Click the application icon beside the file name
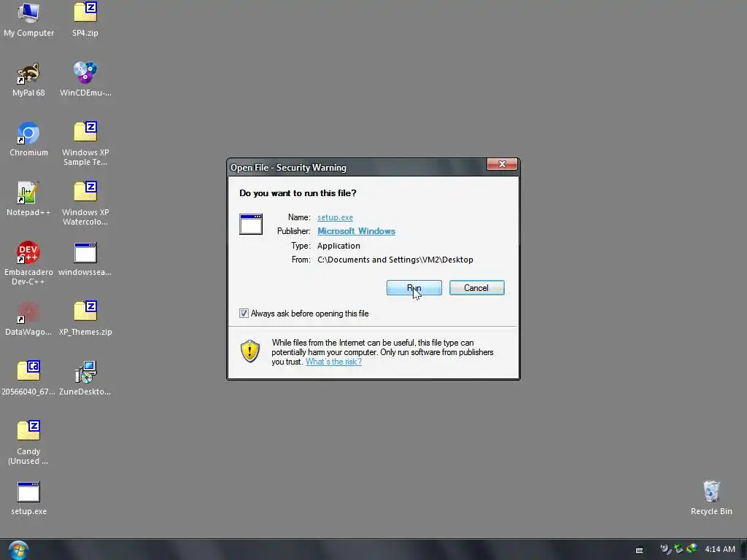The width and height of the screenshot is (747, 560). [251, 224]
